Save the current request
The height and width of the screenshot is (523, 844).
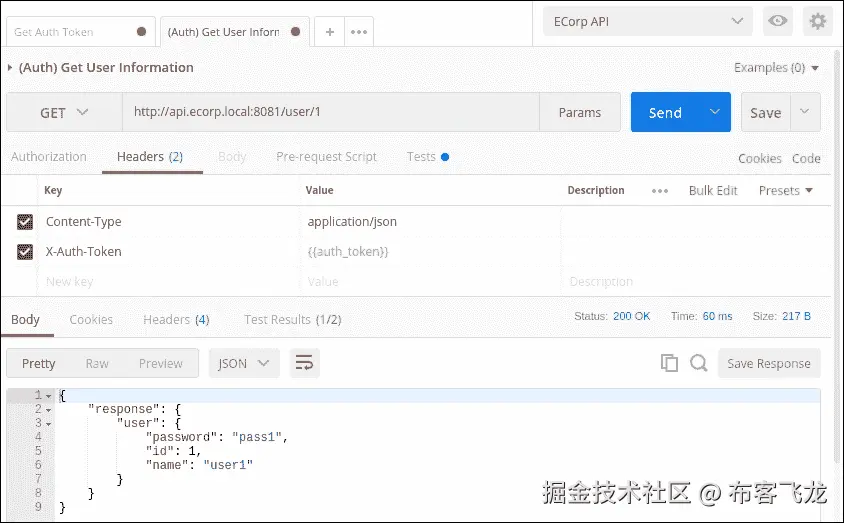[x=766, y=112]
